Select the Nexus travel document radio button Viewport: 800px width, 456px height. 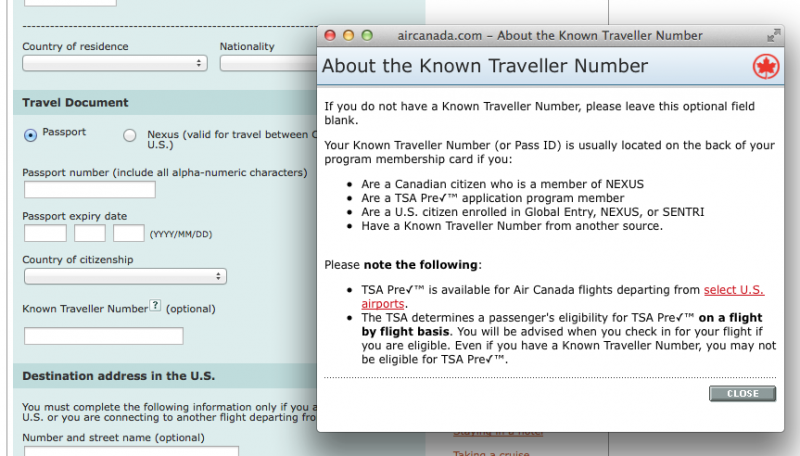click(130, 135)
